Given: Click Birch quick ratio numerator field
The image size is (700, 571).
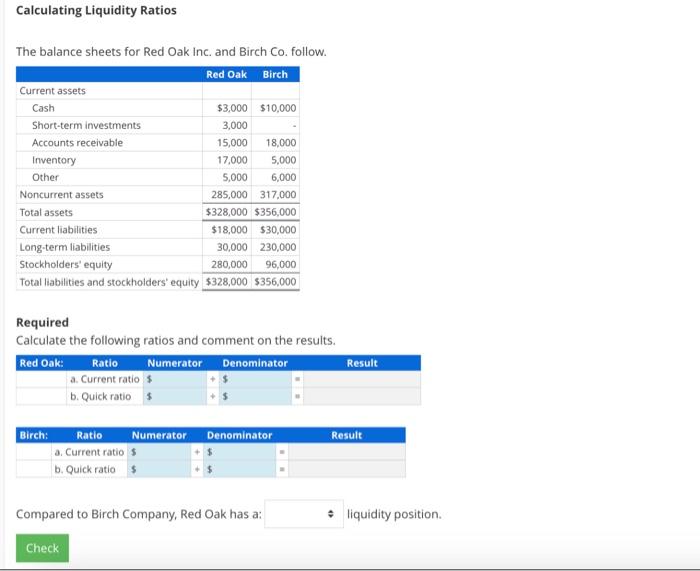Looking at the screenshot, I should [x=159, y=469].
